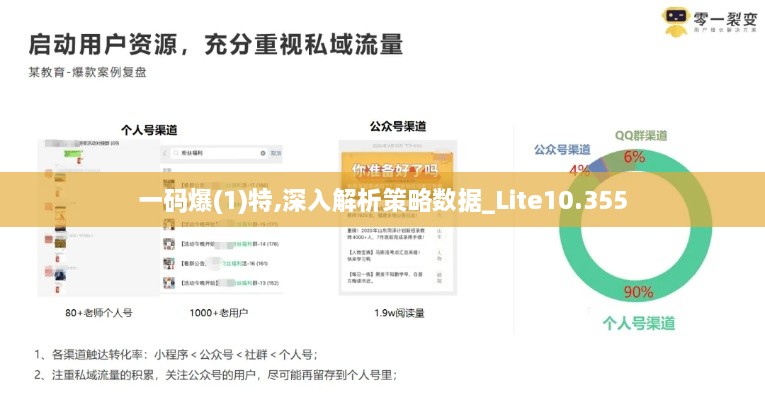Click the 4% value on the donut chart
This screenshot has width=765, height=400.
coord(580,170)
